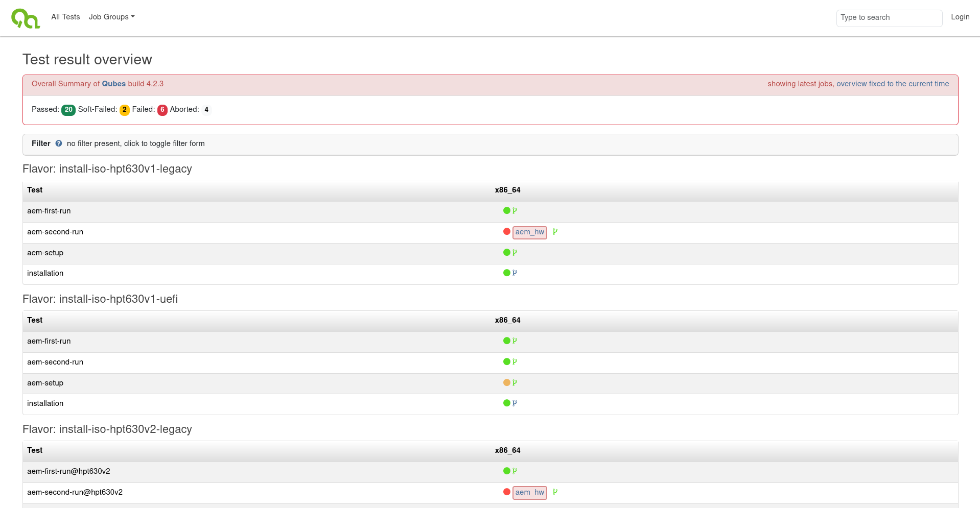Click Flavor: install-iso-hpt630v1-legacy heading
Image resolution: width=980 pixels, height=508 pixels.
point(107,169)
